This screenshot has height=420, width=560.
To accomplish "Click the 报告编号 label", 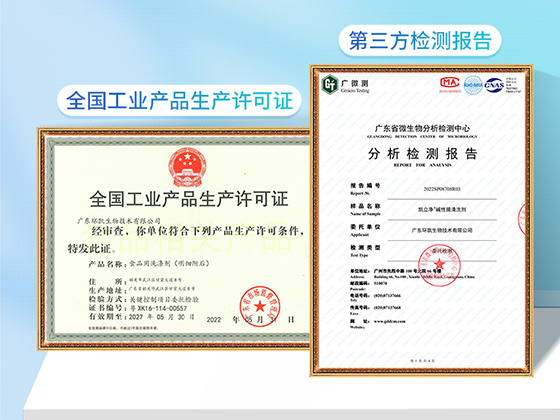I will click(x=365, y=185).
